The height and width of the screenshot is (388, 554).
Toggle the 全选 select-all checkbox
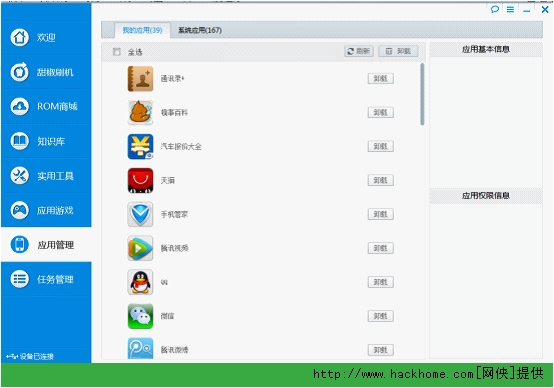(x=117, y=52)
